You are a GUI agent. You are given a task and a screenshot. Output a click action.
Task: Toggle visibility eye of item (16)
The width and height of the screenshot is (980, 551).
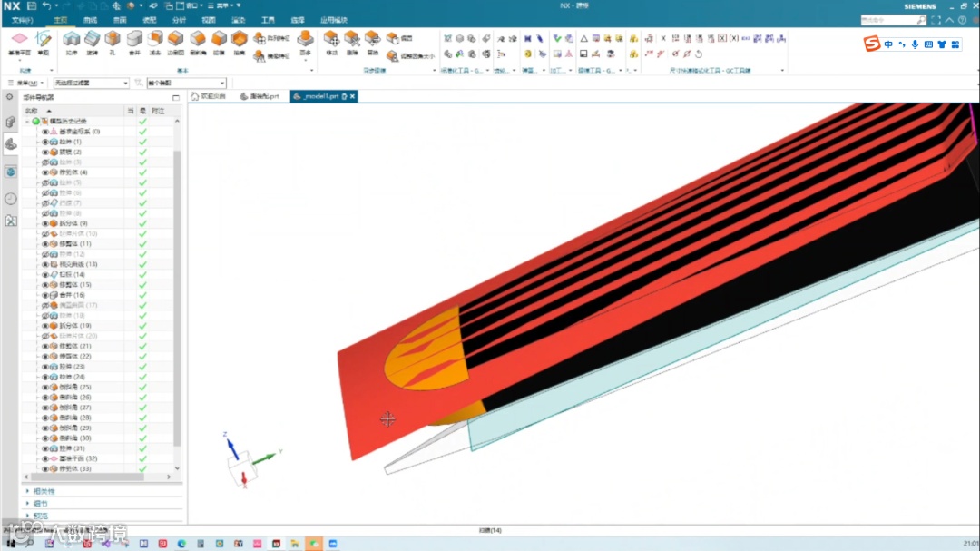click(x=45, y=295)
